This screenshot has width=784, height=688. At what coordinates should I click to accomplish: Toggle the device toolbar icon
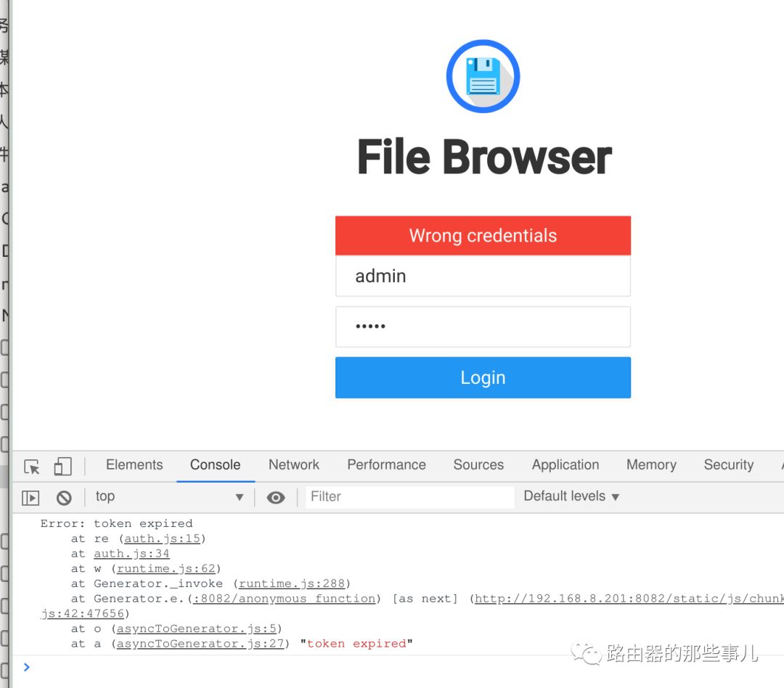point(62,466)
